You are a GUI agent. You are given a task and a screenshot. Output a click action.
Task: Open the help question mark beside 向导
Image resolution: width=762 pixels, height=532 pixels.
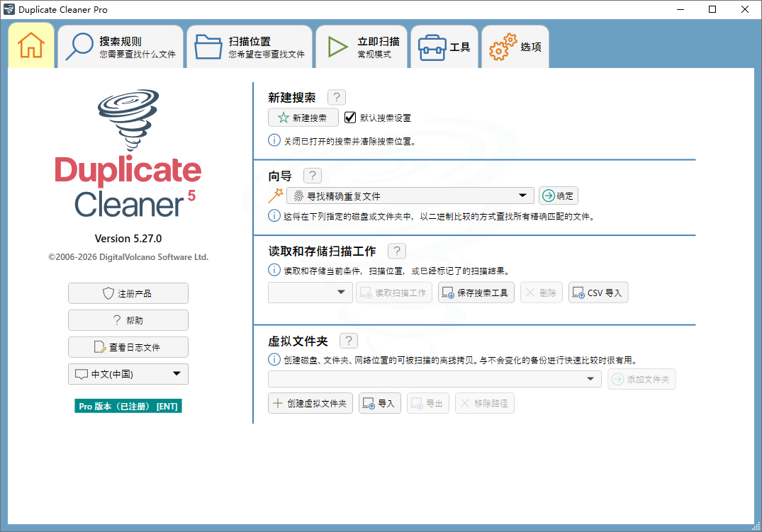[313, 176]
